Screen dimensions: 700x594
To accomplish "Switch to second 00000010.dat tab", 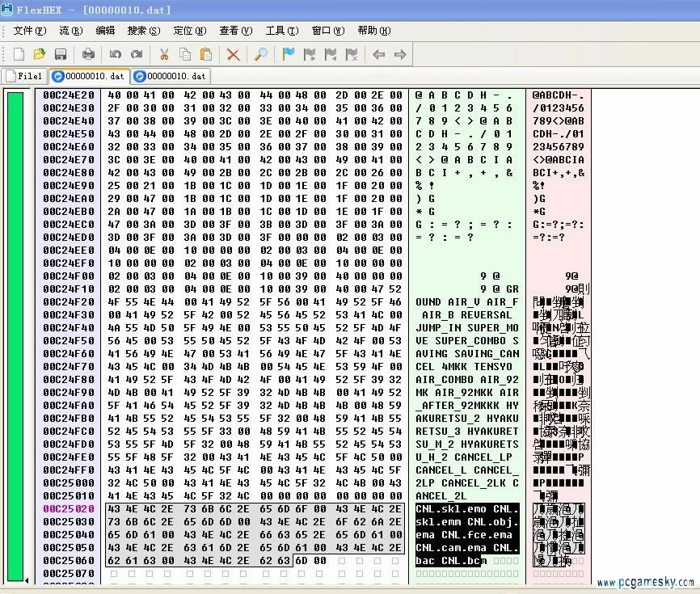I will point(171,76).
